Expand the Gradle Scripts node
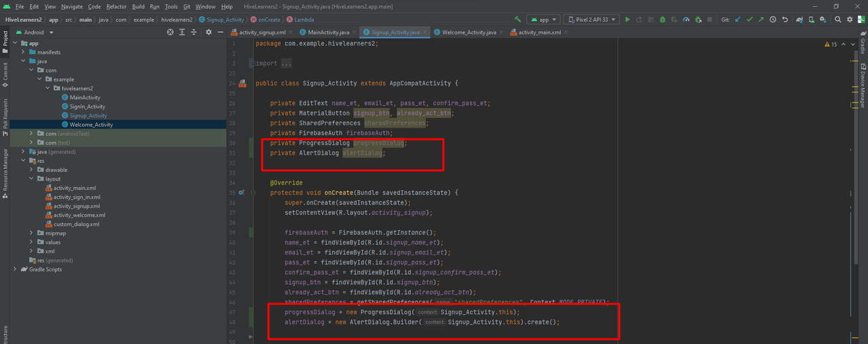The width and height of the screenshot is (868, 344). [15, 269]
